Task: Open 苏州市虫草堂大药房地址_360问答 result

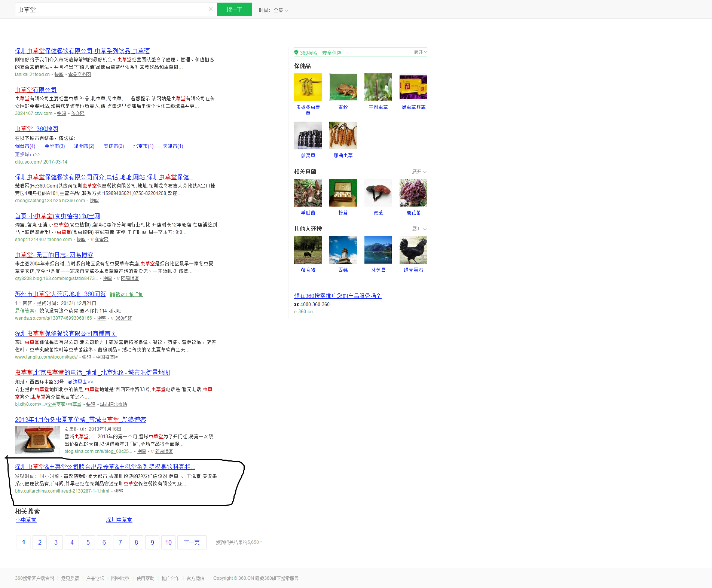Action: tap(61, 294)
